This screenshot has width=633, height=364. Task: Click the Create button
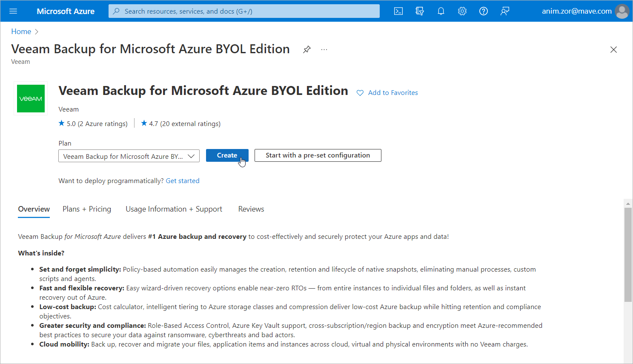[x=227, y=155]
